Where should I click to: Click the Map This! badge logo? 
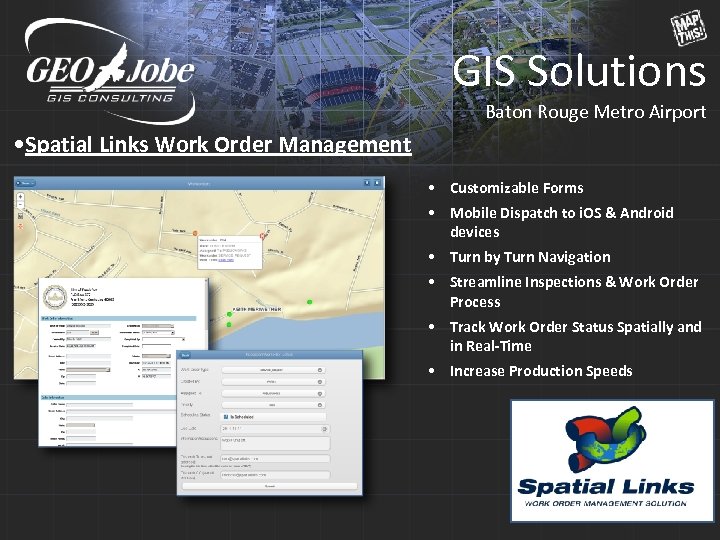[688, 28]
